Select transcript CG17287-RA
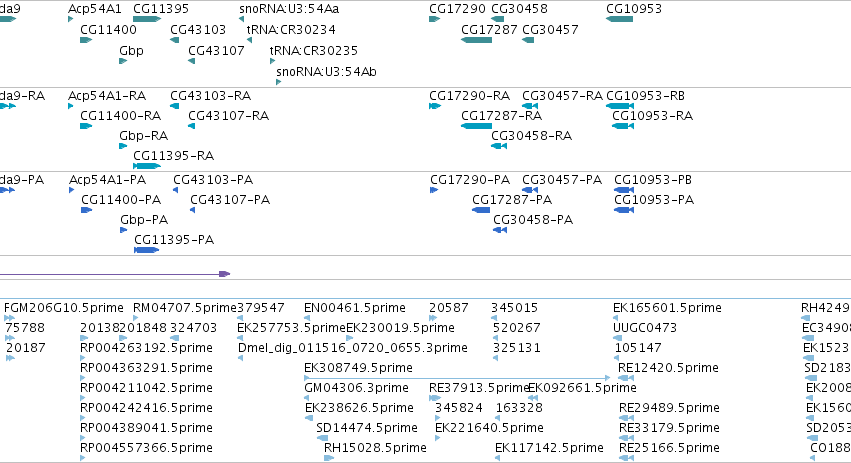This screenshot has height=463, width=851. pos(501,116)
